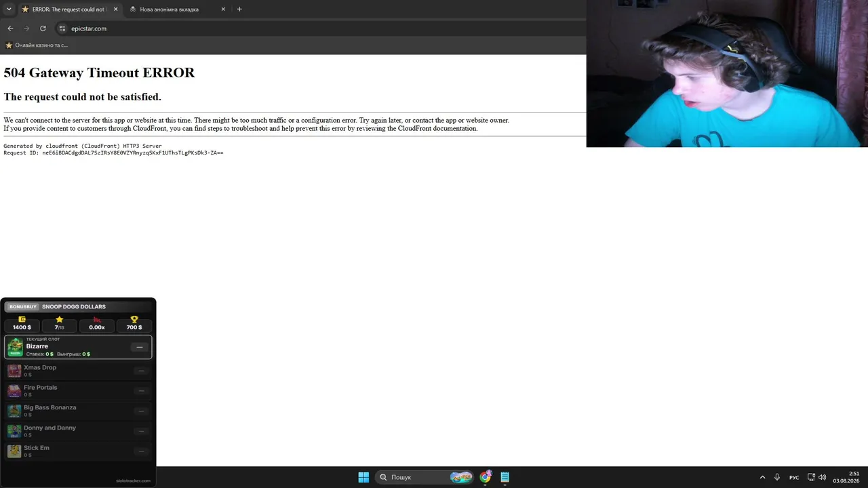Image resolution: width=868 pixels, height=488 pixels.
Task: Select the Fire Portals slot thumbnail
Action: click(x=14, y=391)
